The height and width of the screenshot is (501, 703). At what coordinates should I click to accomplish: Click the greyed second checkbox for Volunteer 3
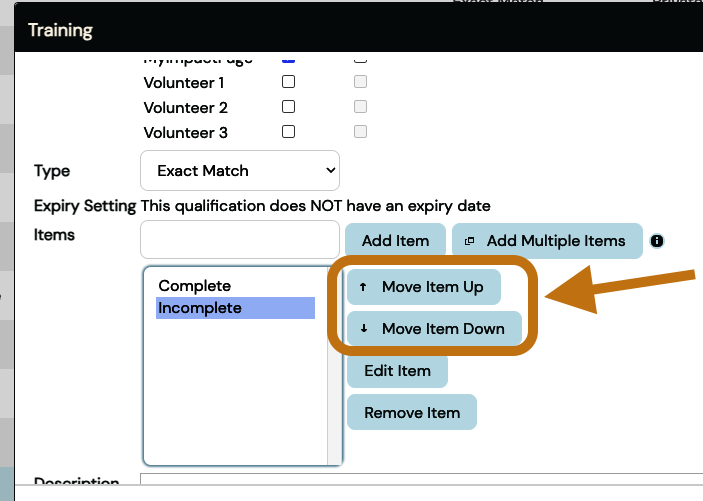tap(360, 131)
